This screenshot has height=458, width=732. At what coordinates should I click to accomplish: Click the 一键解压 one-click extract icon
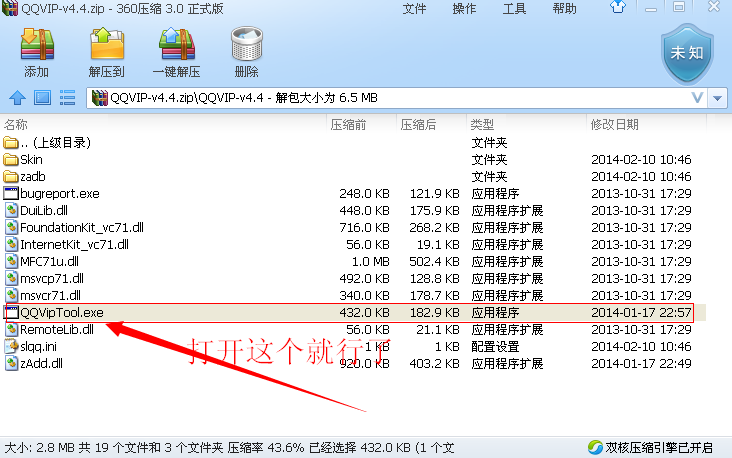click(x=176, y=45)
